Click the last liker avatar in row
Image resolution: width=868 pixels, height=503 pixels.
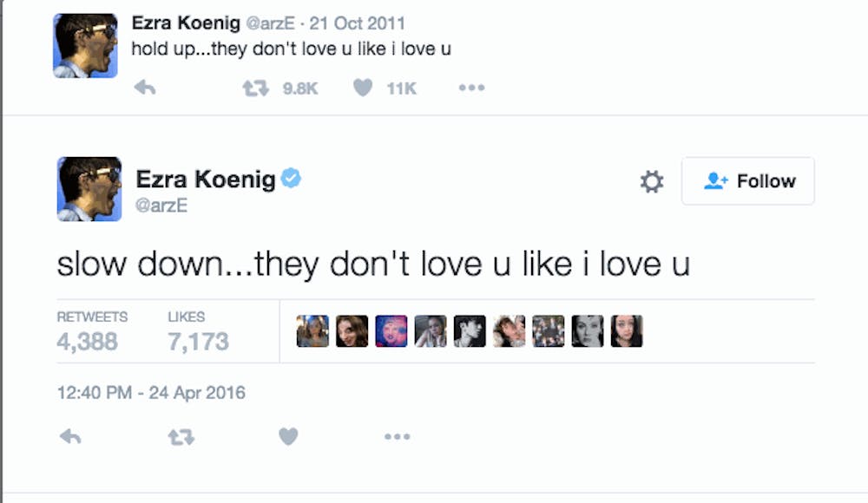(626, 331)
